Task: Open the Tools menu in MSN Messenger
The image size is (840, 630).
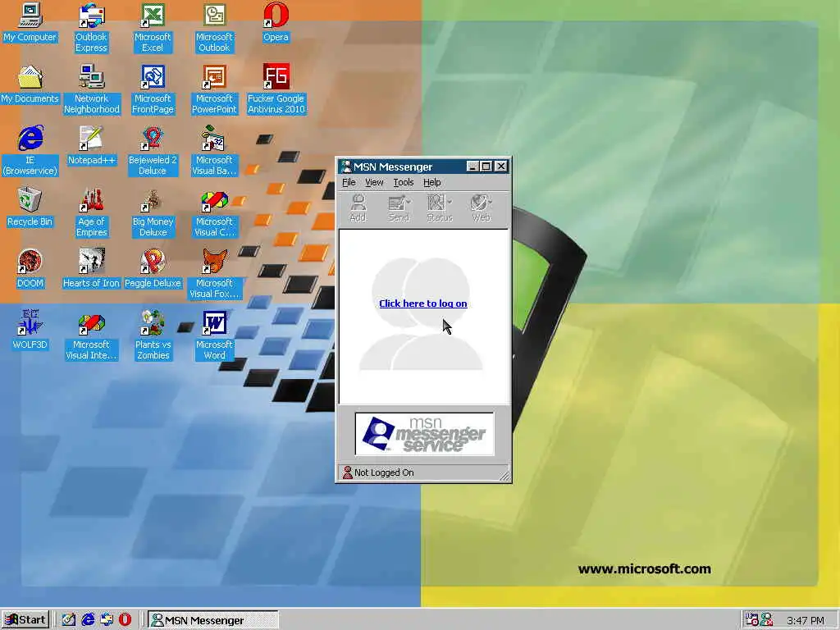Action: coord(404,182)
